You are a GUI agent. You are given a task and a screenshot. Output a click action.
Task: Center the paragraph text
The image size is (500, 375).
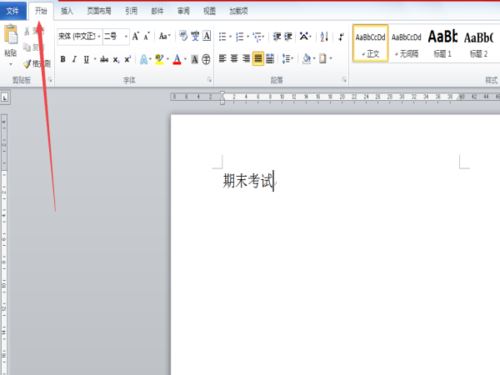click(234, 59)
